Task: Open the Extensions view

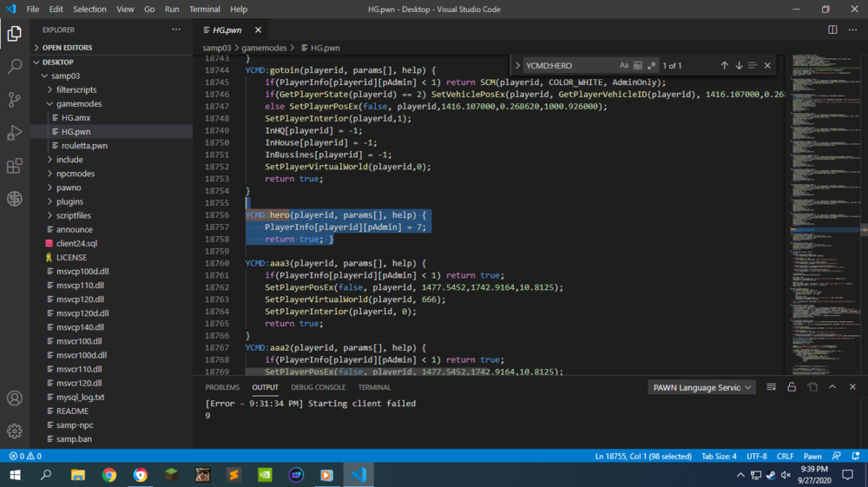Action: tap(15, 166)
